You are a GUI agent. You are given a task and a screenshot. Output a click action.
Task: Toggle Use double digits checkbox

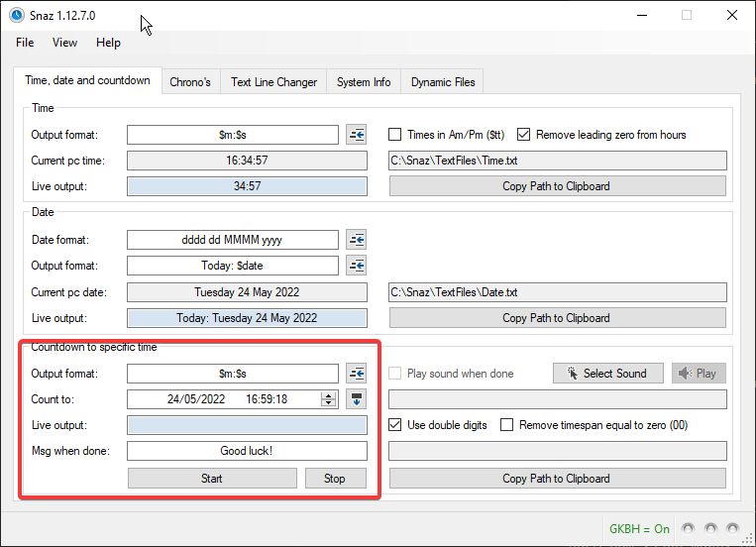[395, 425]
